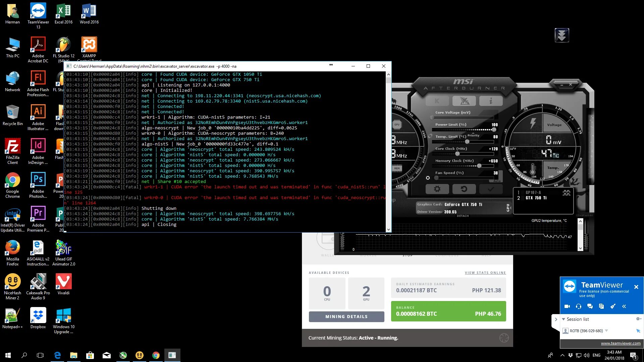Image resolution: width=644 pixels, height=362 pixels.
Task: Collapse TeamViewer toolbar with double chevron
Action: pos(624,306)
